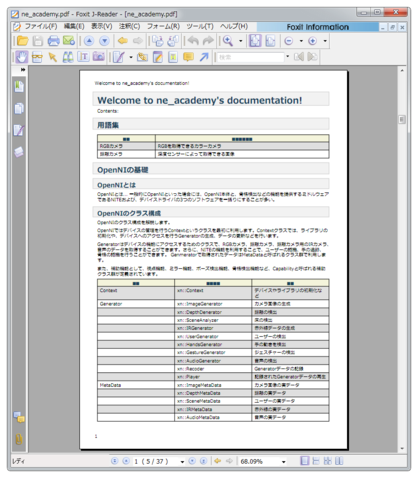Screen dimensions: 420x480
Task: Click the status bar next page button
Action: pyautogui.click(x=192, y=461)
